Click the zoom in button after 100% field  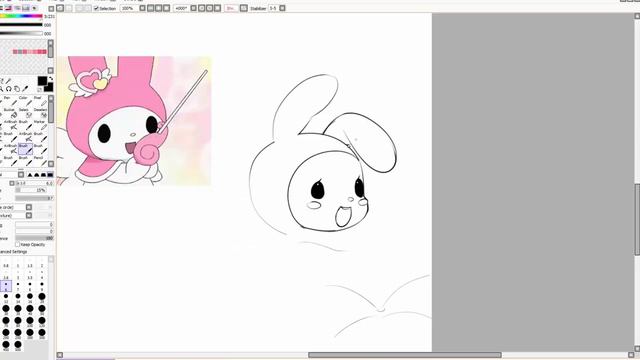[158, 8]
